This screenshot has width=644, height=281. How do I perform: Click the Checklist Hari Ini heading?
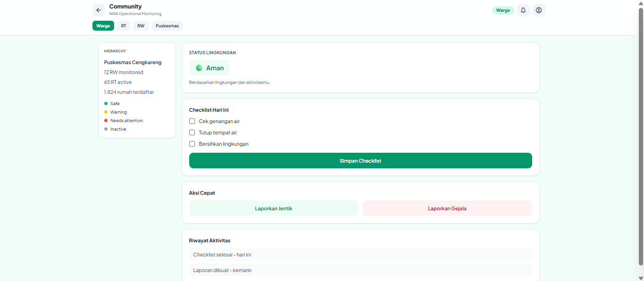209,110
